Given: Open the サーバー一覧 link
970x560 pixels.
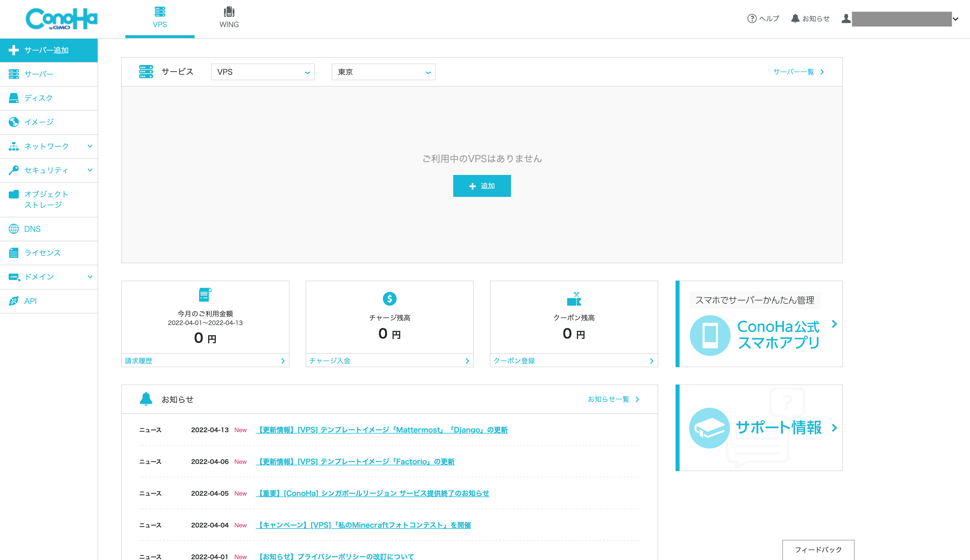Looking at the screenshot, I should [799, 72].
